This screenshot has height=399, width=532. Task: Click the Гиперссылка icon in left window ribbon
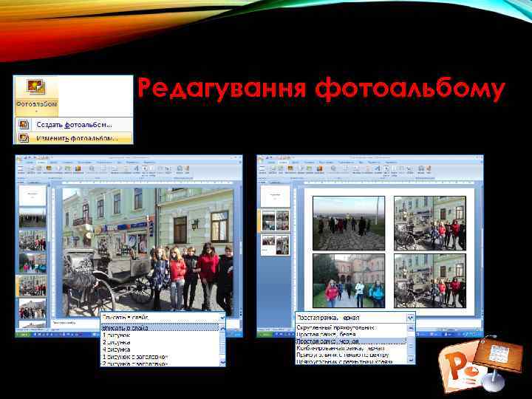coord(92,168)
